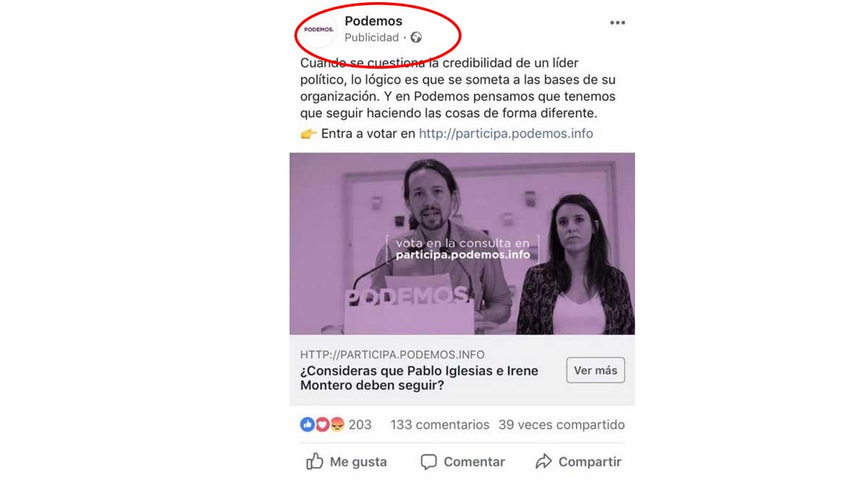Click the Ver más button

595,370
